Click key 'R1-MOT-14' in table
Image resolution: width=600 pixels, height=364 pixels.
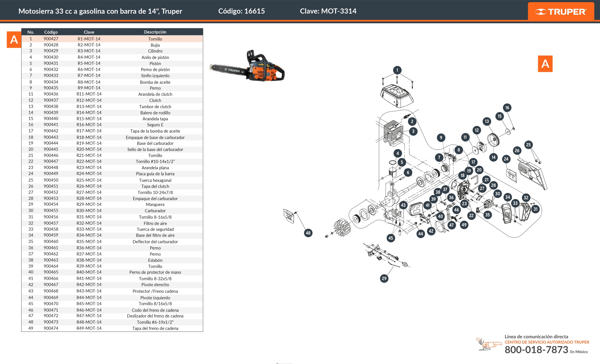pos(89,39)
